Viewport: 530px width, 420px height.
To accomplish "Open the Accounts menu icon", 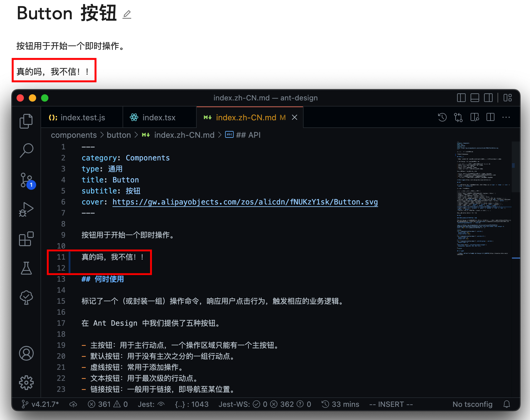I will pos(26,353).
